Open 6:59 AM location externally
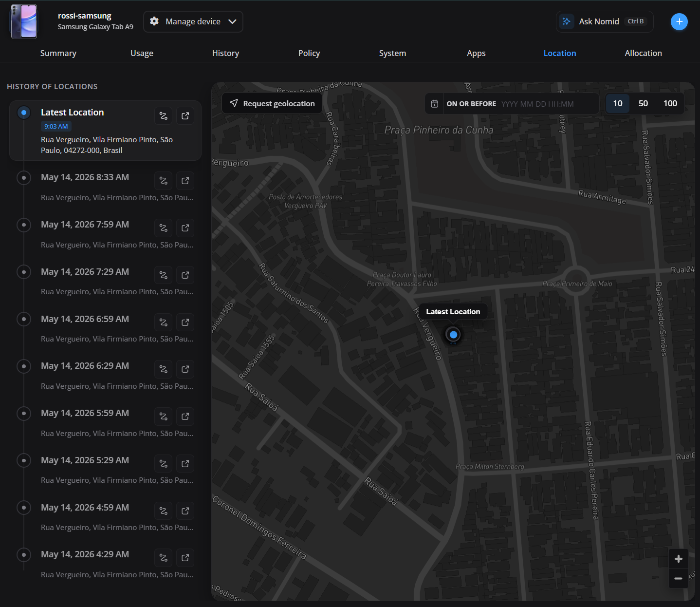 (185, 322)
